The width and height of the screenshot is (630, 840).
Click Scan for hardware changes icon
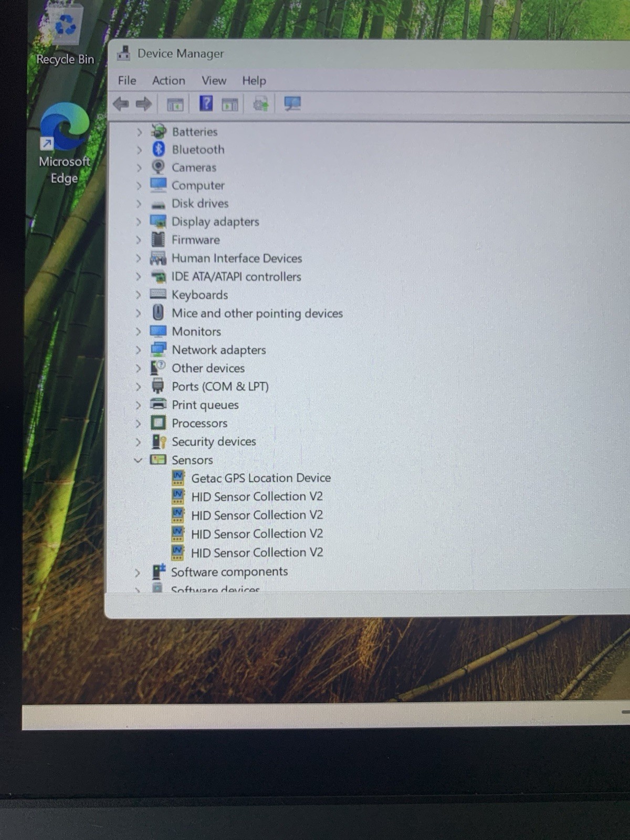click(x=292, y=103)
